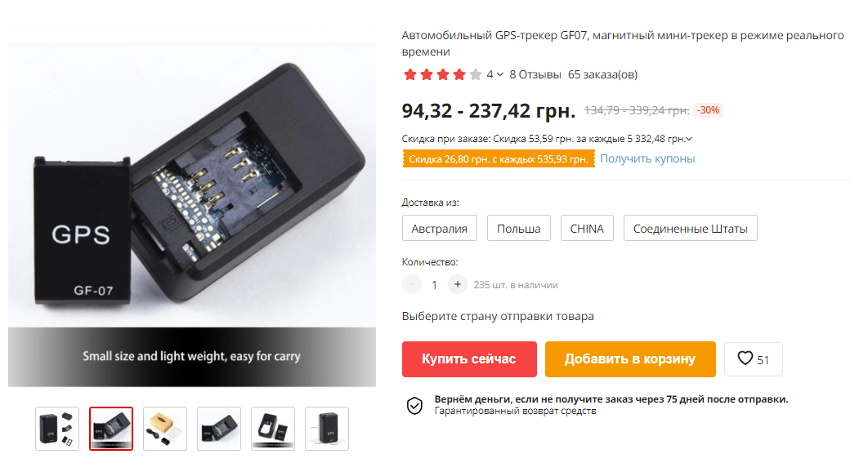Viewport: 868px width, 472px height.
Task: Add item to wishlist with heart icon
Action: click(753, 359)
